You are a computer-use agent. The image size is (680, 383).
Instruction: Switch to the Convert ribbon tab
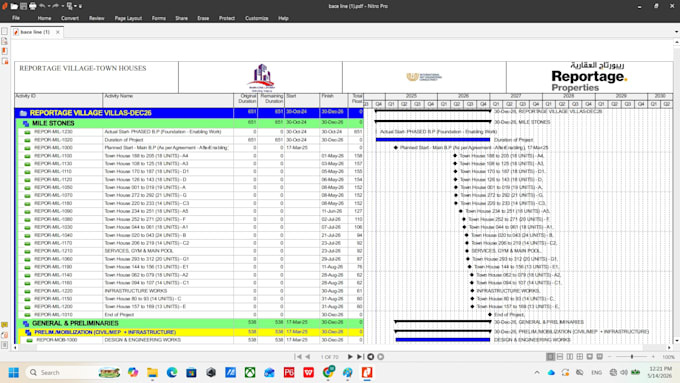(x=70, y=18)
